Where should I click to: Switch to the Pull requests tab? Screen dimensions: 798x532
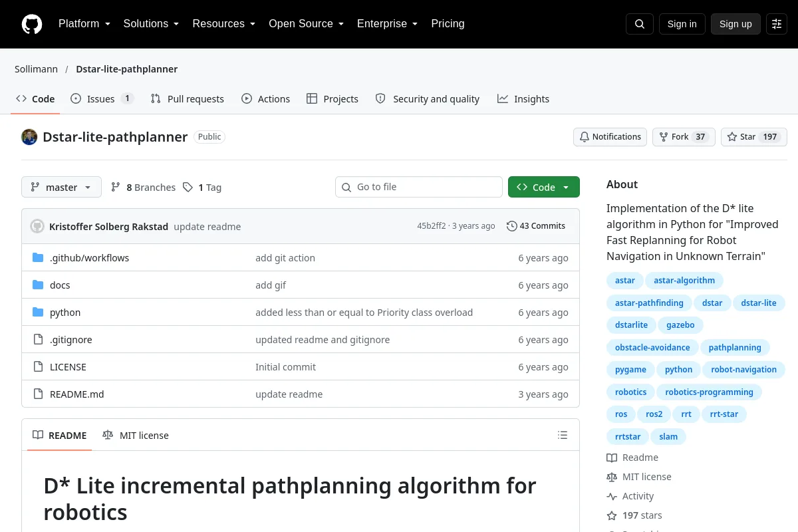tap(187, 99)
